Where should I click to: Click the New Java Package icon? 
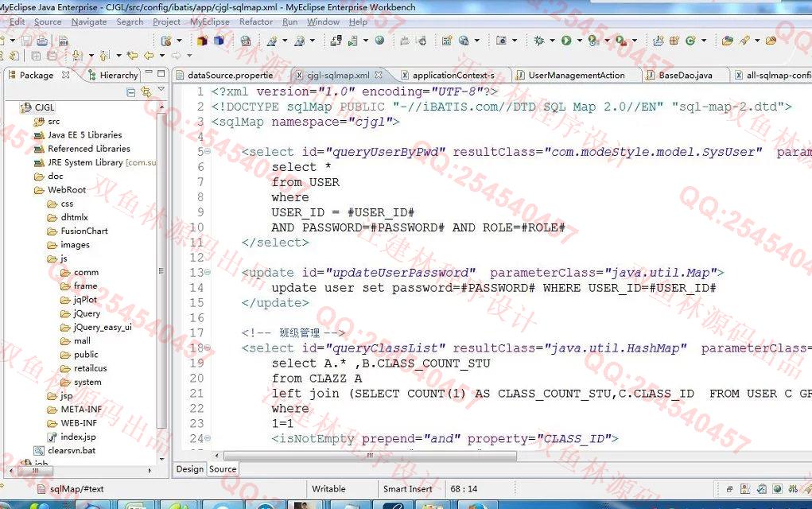click(674, 41)
